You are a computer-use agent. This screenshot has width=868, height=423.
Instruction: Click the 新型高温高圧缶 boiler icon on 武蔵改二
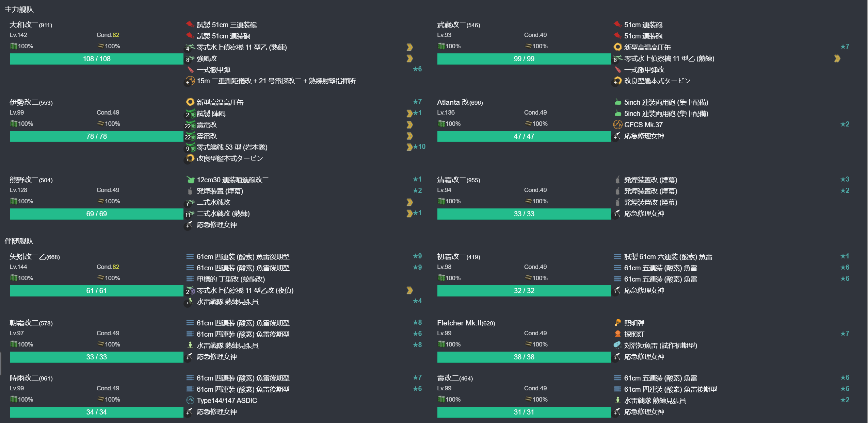(x=617, y=47)
